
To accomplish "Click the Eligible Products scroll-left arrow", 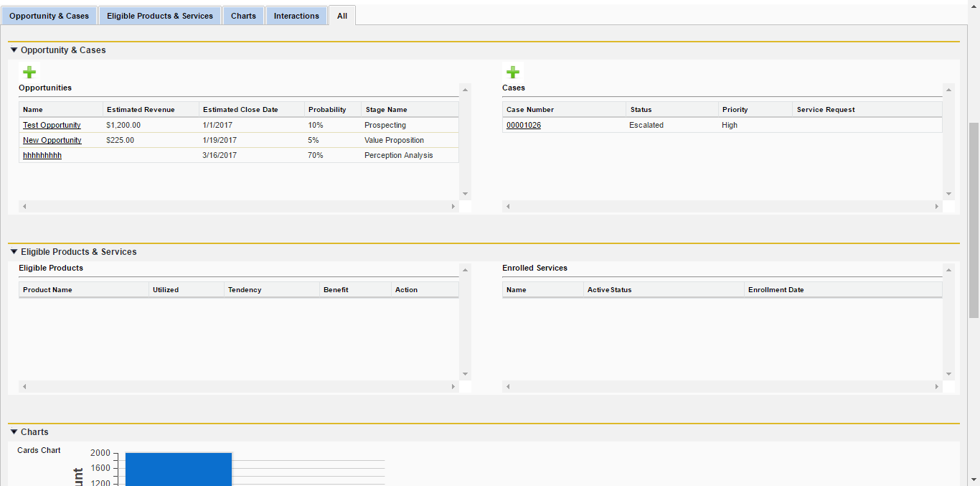I will pyautogui.click(x=24, y=386).
